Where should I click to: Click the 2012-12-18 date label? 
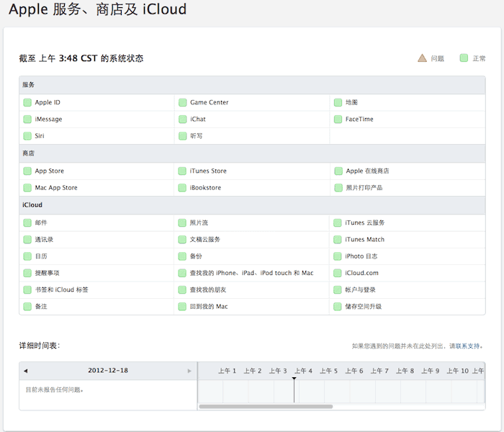point(108,371)
